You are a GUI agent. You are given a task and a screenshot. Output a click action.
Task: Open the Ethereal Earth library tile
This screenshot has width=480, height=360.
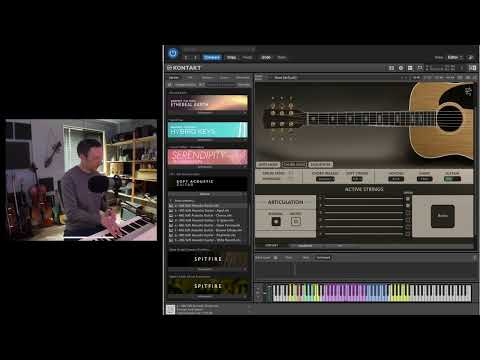click(208, 103)
